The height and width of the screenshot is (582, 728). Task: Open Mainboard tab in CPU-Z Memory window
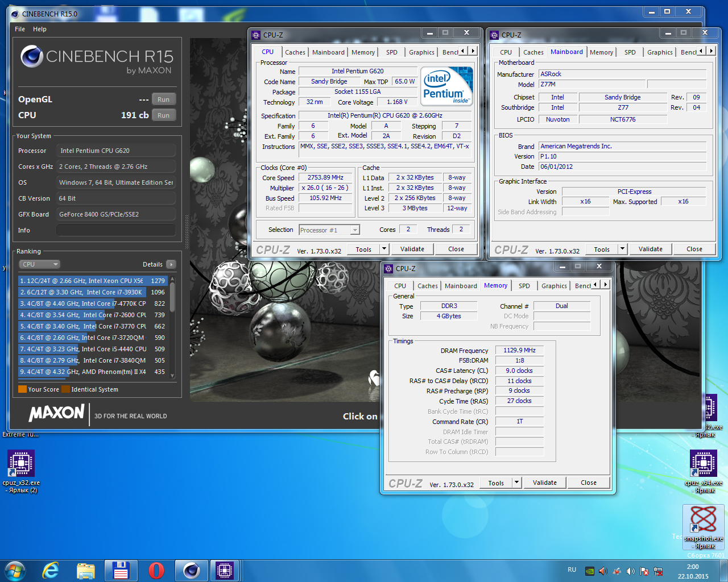pyautogui.click(x=461, y=286)
